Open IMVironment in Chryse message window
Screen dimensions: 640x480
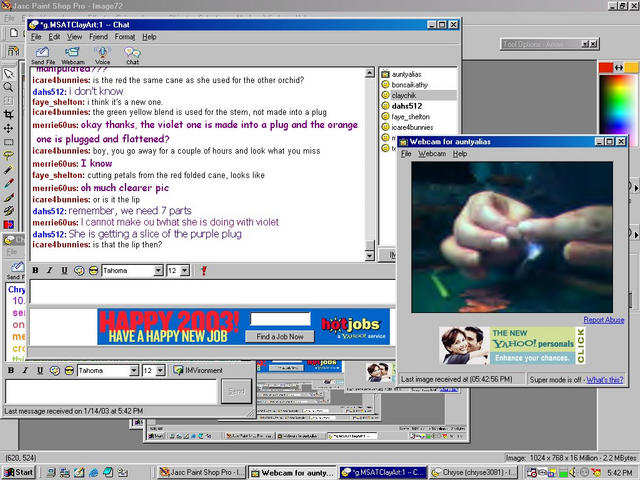point(198,370)
